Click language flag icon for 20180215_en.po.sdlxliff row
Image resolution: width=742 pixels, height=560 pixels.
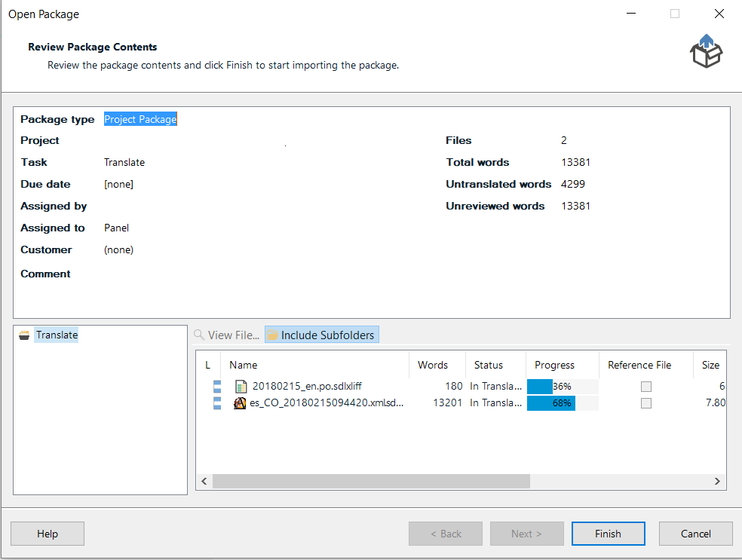pos(217,387)
